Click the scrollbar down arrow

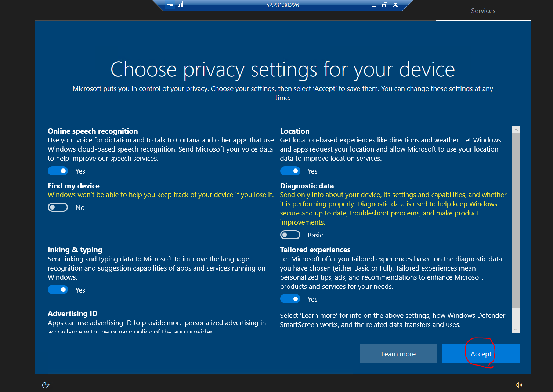click(516, 329)
